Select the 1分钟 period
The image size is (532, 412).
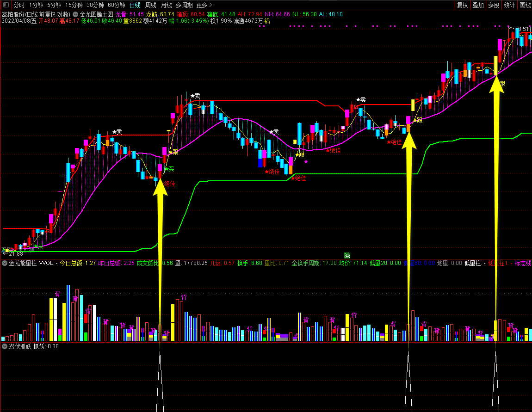click(36, 5)
